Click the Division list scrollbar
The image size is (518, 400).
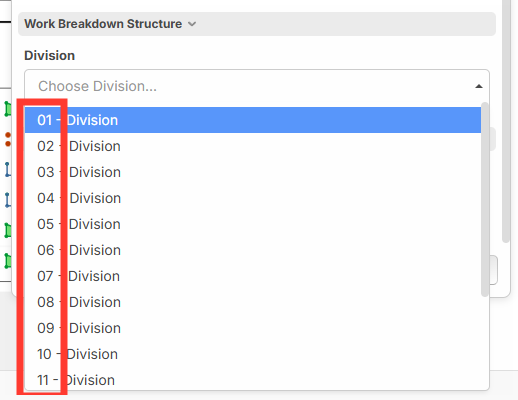(485, 199)
